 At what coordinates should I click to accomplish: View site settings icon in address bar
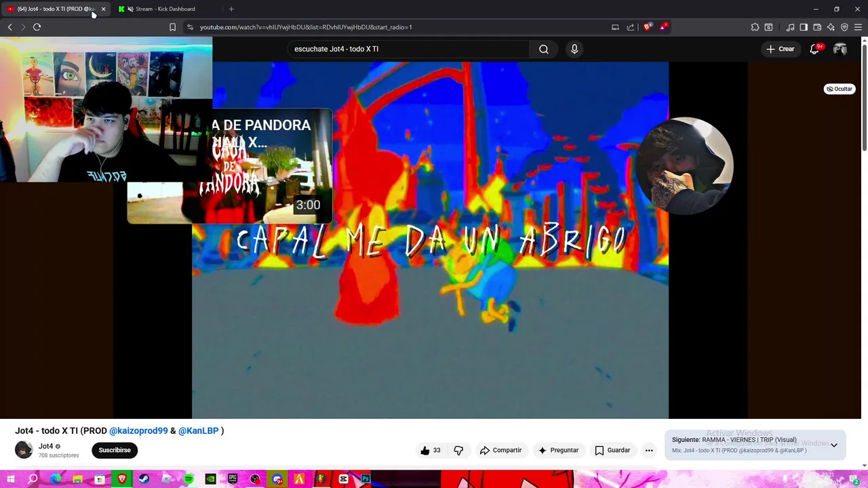(x=190, y=27)
